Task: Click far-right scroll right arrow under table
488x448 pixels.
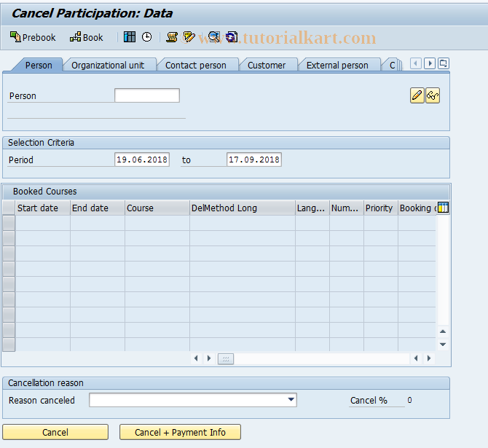Action: point(429,358)
